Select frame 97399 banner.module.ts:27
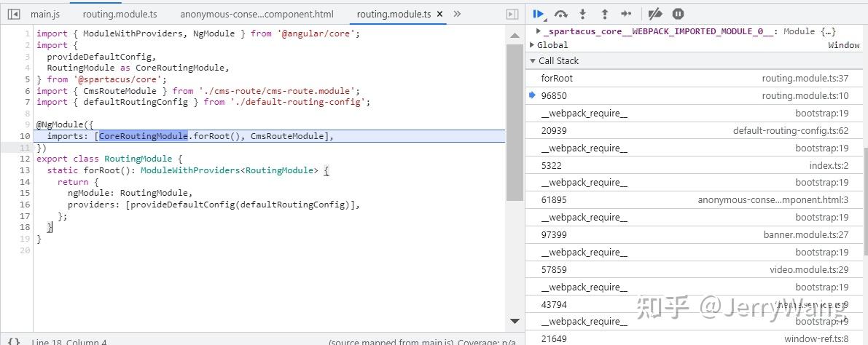 (694, 235)
